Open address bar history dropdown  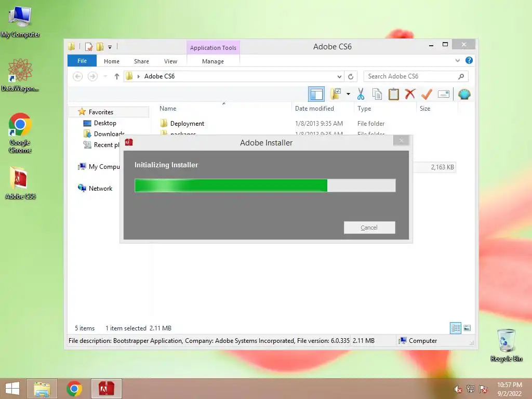click(x=339, y=76)
